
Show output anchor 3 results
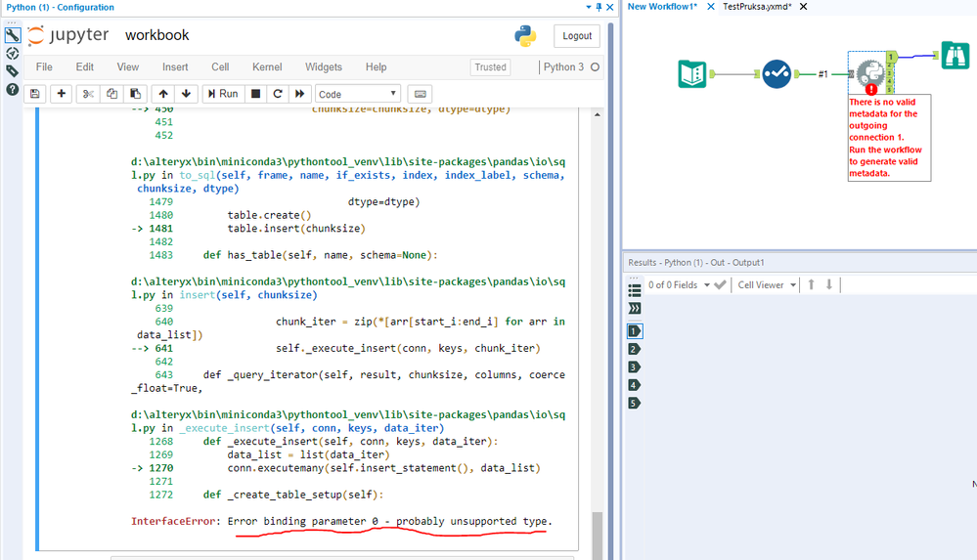tap(634, 366)
